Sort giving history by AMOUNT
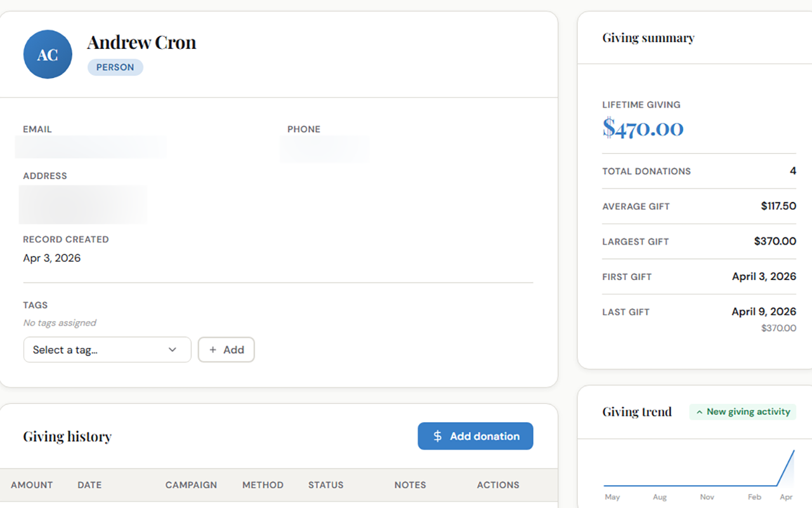This screenshot has width=812, height=508. pyautogui.click(x=32, y=485)
